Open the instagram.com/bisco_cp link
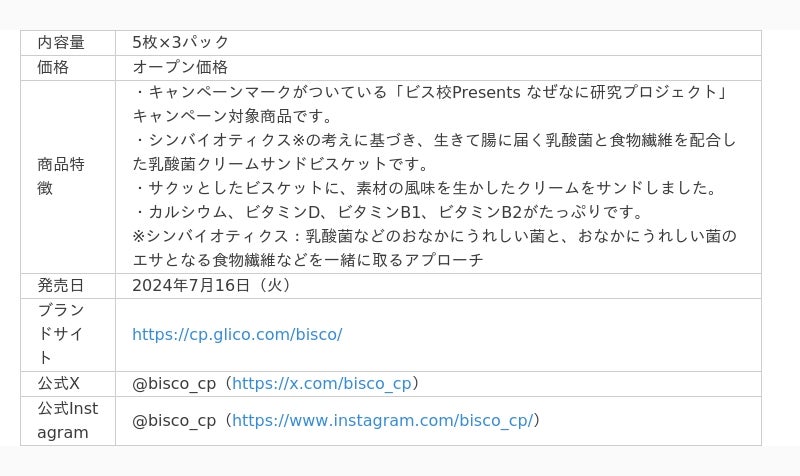 [x=382, y=420]
